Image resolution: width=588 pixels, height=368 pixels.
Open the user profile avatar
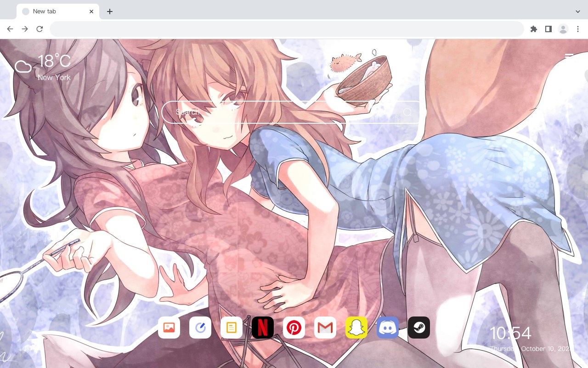pos(563,29)
